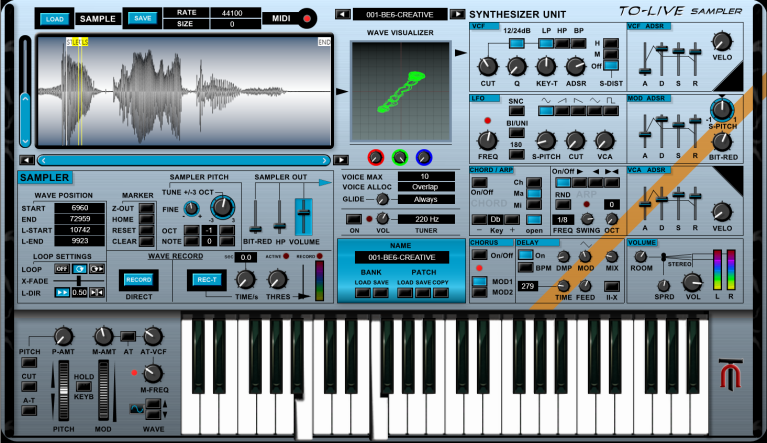Click the previous patch arrow
The height and width of the screenshot is (443, 767).
click(x=342, y=15)
